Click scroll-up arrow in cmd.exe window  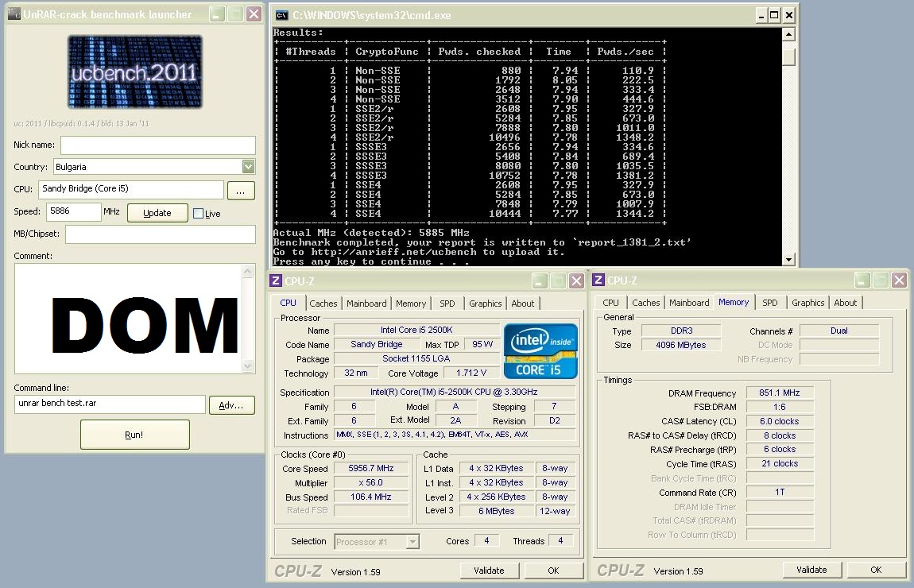pos(788,34)
